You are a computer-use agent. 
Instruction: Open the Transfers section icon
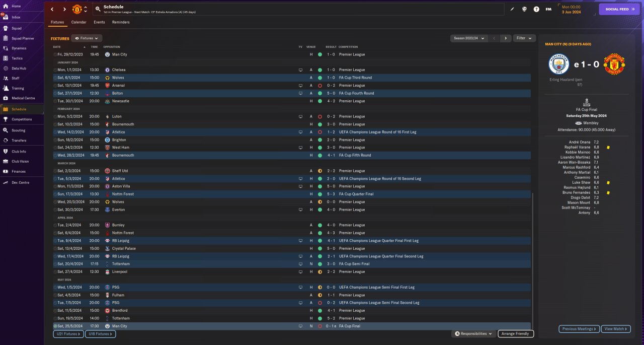pyautogui.click(x=5, y=141)
